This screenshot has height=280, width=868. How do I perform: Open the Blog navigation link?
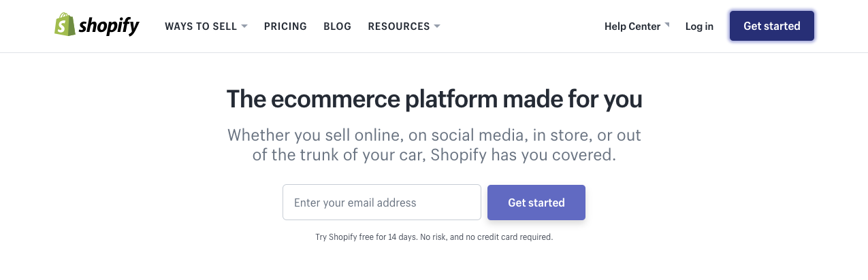click(338, 27)
